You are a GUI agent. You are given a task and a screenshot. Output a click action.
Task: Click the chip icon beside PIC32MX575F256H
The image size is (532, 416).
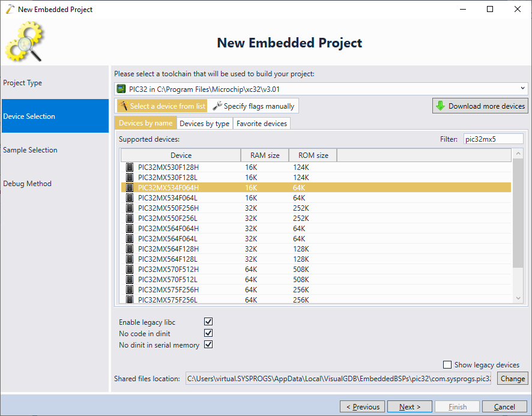130,289
